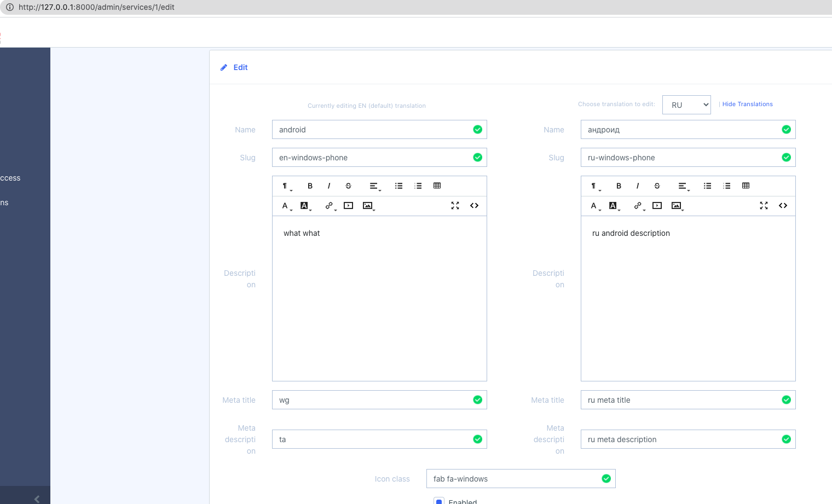Insert a table into the English description
832x504 pixels.
click(437, 186)
